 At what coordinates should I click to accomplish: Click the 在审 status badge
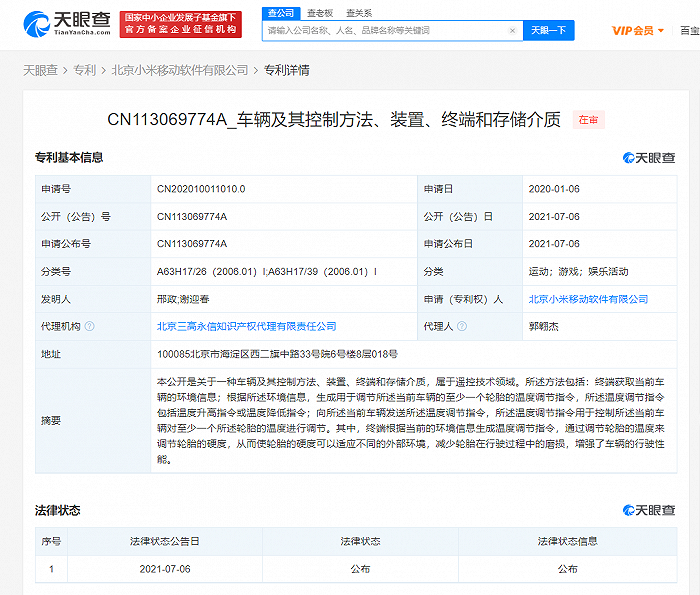[588, 120]
